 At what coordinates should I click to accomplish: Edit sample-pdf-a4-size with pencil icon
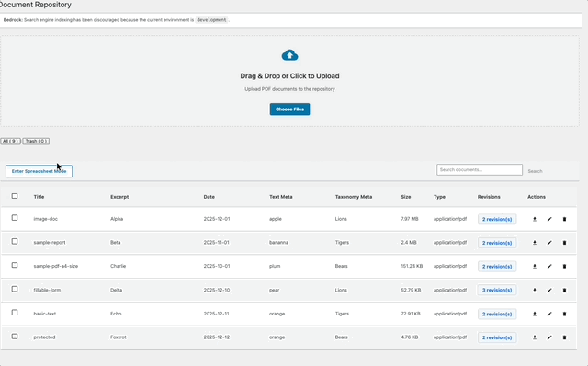[x=549, y=267]
